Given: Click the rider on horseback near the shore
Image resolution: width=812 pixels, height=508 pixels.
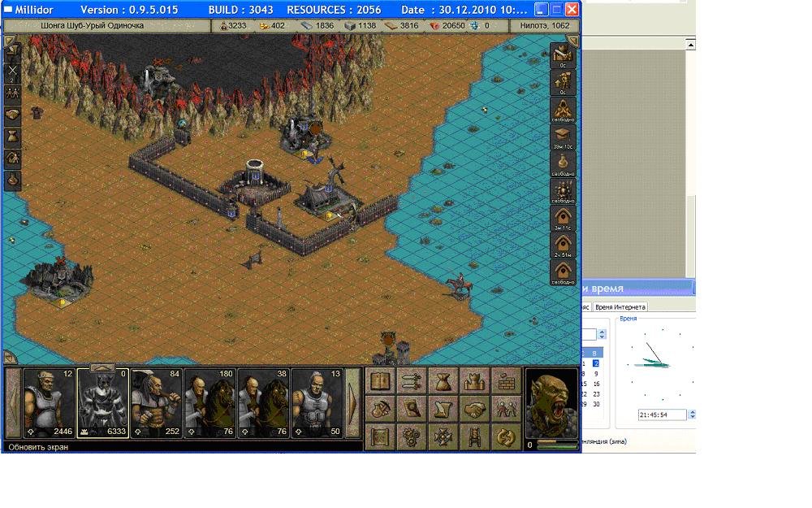Looking at the screenshot, I should 460,285.
